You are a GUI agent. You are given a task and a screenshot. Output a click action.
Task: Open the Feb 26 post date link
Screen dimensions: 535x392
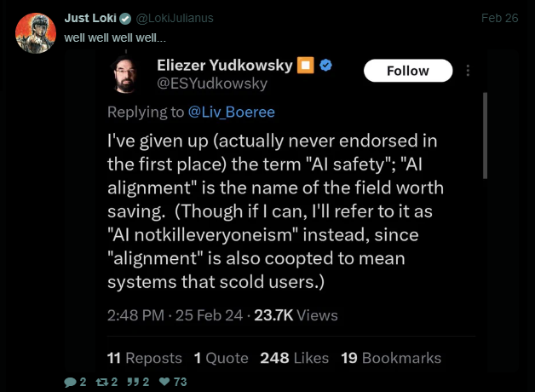tap(499, 18)
